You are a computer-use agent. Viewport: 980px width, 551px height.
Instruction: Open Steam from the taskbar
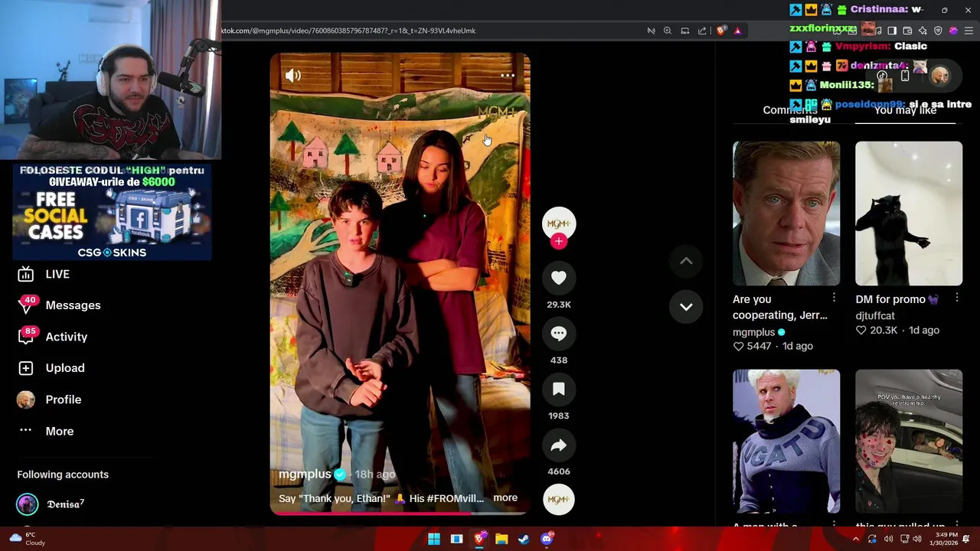524,539
